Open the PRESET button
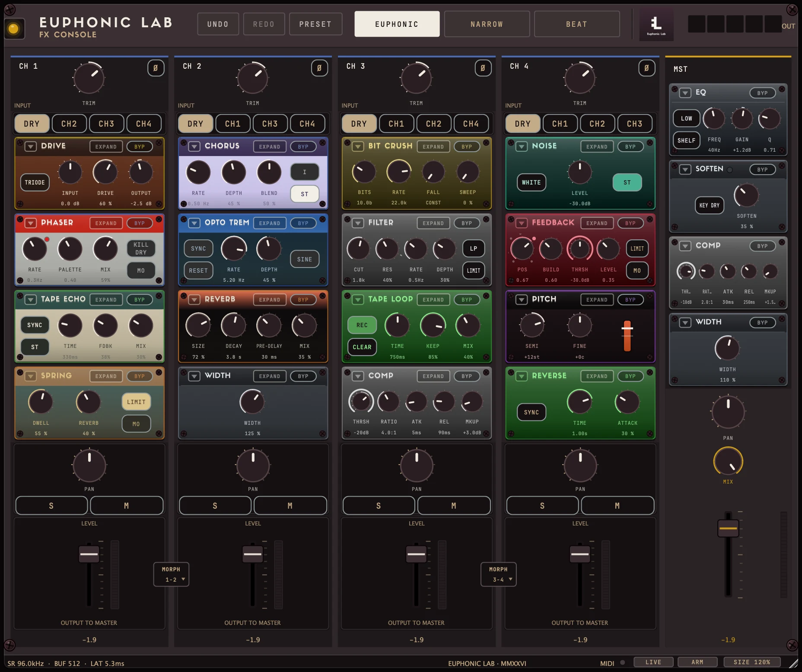Viewport: 802px width, 672px height. click(x=315, y=24)
